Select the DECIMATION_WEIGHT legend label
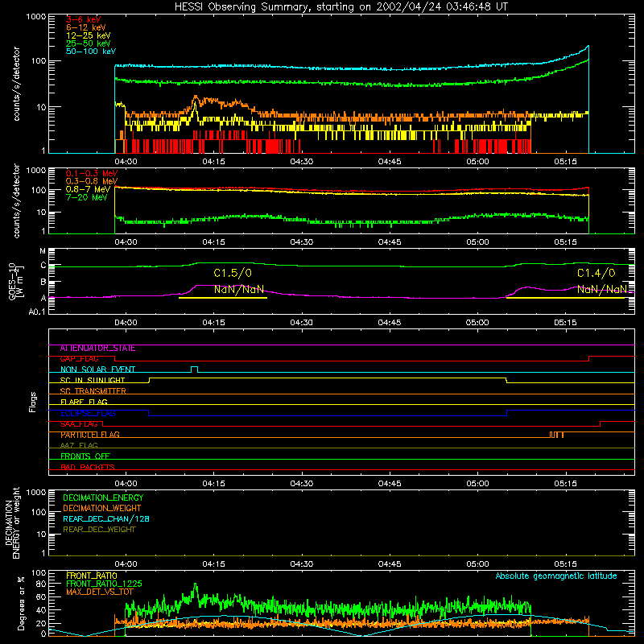Image resolution: width=644 pixels, height=644 pixels. [x=102, y=508]
